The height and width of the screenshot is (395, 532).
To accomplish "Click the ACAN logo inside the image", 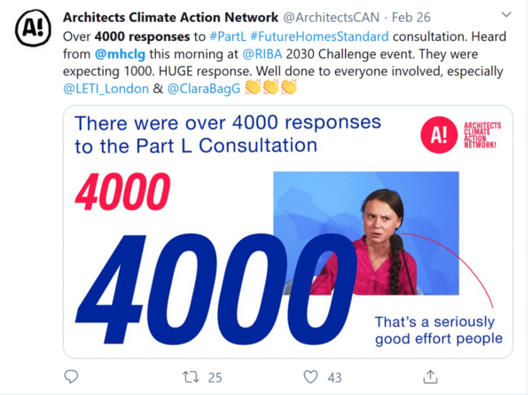I will (x=439, y=135).
